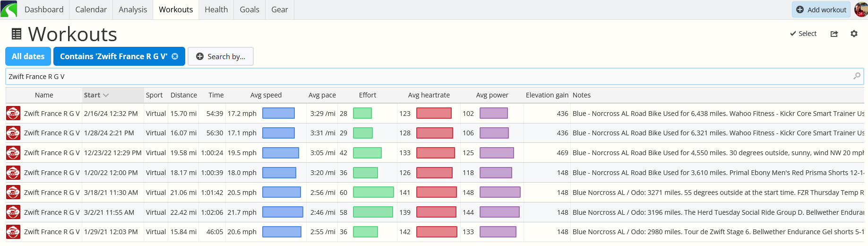Screen dimensions: 868x246
Task: Click the workout icon for 1/29/21 ride
Action: pyautogui.click(x=13, y=232)
